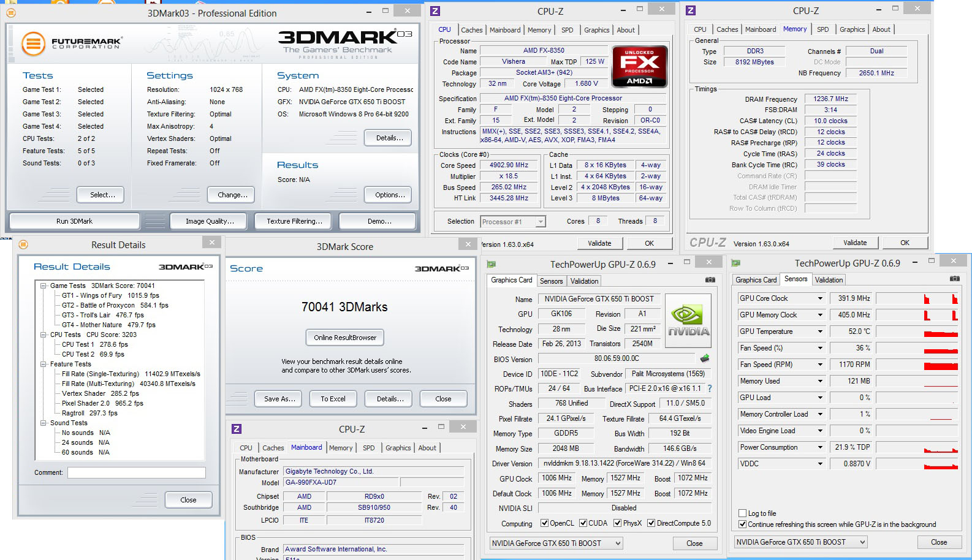Click the GPU Temperature sensor graph
972x560 pixels.
[x=917, y=331]
